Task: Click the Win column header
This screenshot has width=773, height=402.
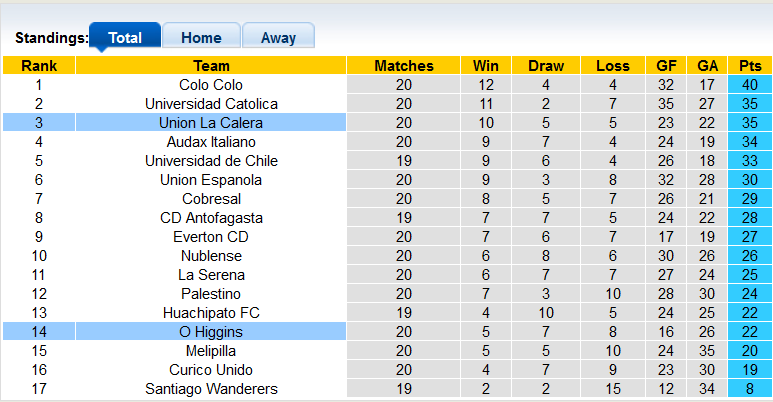Action: click(x=487, y=66)
